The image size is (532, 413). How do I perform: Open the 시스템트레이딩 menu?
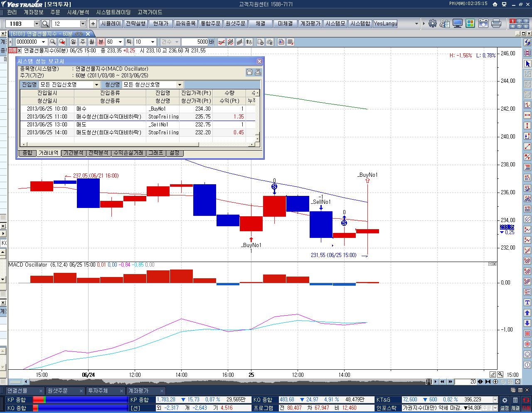coord(113,12)
